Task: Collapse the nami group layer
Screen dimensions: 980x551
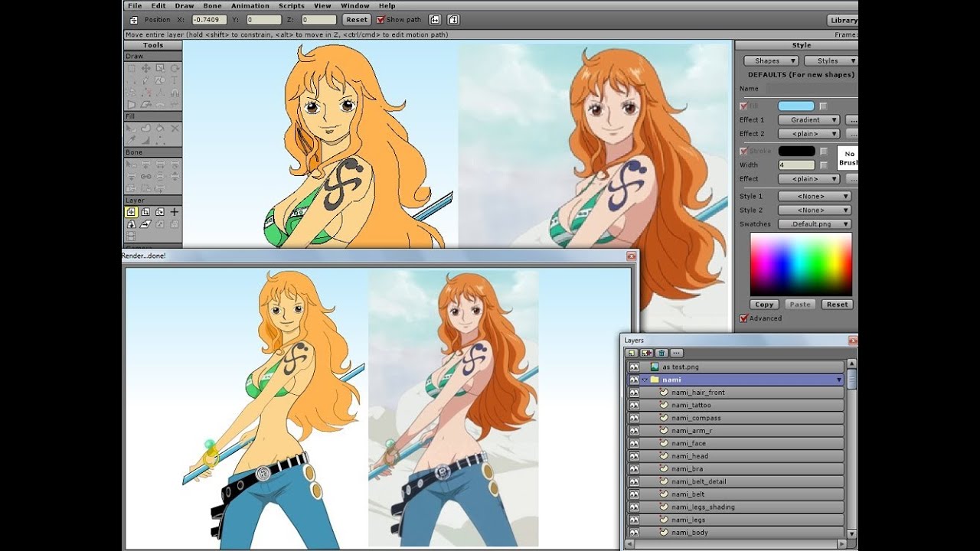Action: pyautogui.click(x=645, y=380)
